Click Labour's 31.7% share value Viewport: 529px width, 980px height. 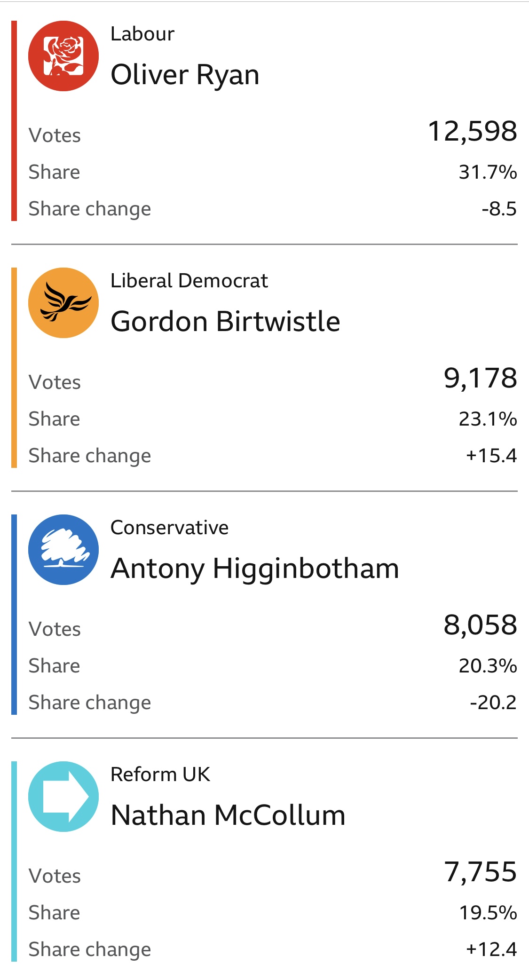tap(488, 172)
